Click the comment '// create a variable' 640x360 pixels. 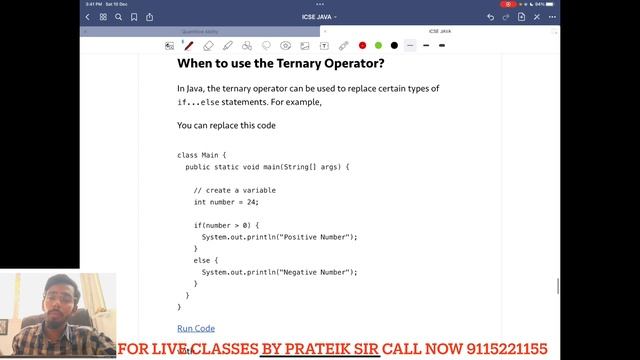click(x=235, y=190)
